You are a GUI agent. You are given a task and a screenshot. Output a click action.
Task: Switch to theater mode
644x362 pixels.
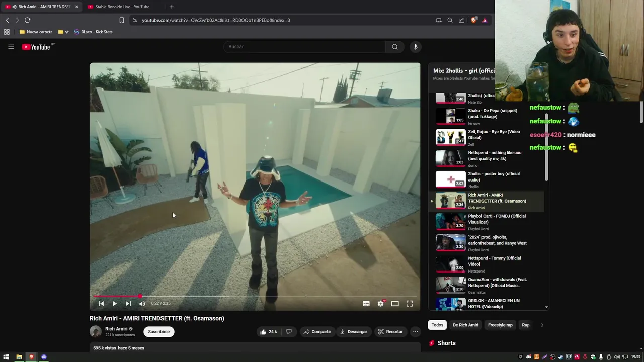[395, 304]
